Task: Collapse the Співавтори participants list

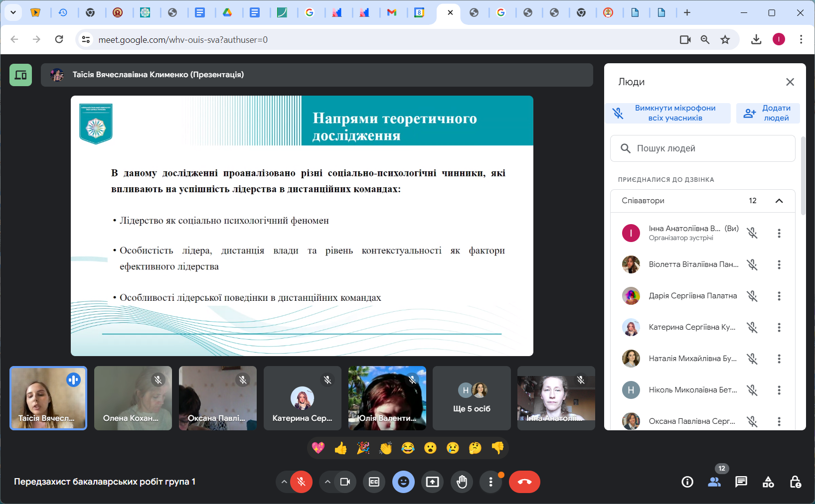Action: pyautogui.click(x=779, y=201)
